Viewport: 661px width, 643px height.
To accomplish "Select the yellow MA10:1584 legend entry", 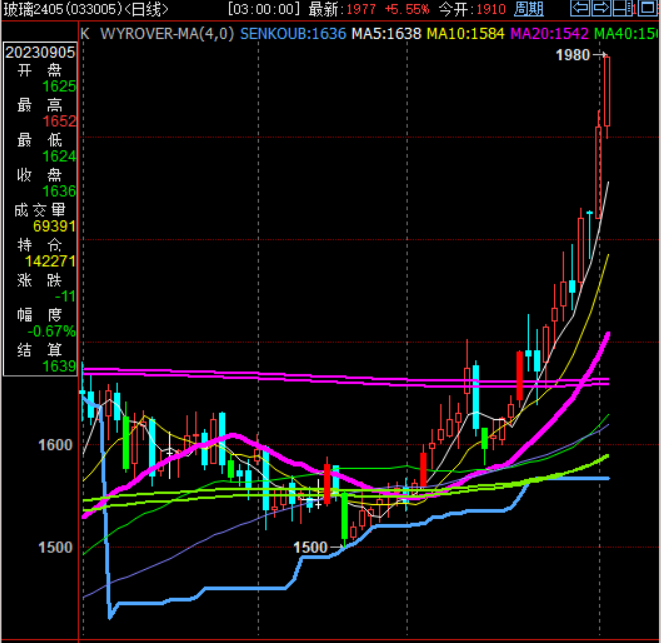I will pos(466,33).
